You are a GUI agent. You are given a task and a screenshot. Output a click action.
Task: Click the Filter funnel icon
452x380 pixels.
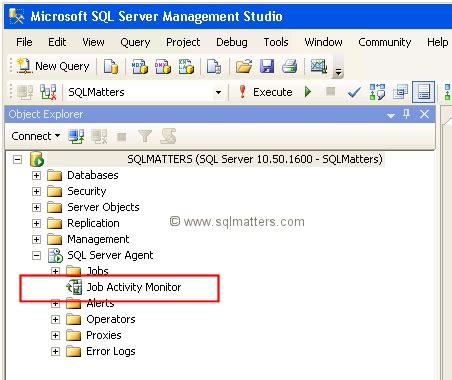145,136
